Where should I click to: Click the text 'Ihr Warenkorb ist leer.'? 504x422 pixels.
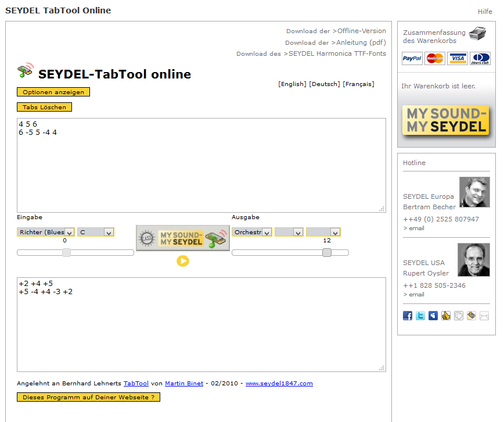click(438, 86)
